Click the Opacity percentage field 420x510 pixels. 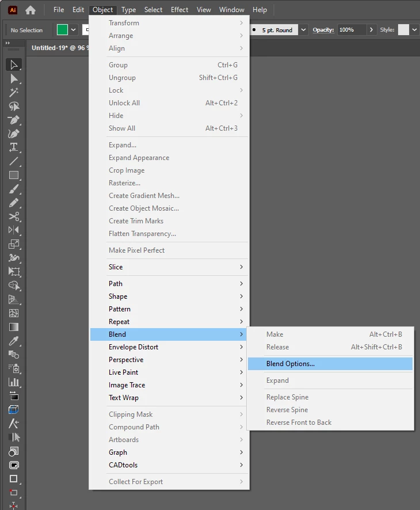(352, 30)
